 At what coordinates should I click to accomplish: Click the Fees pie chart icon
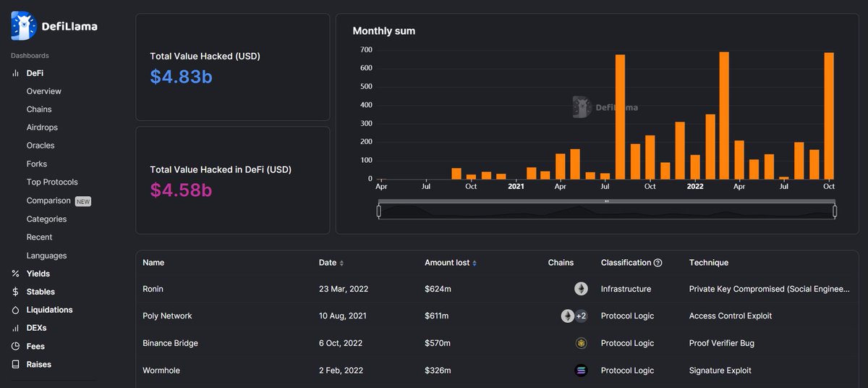click(15, 346)
